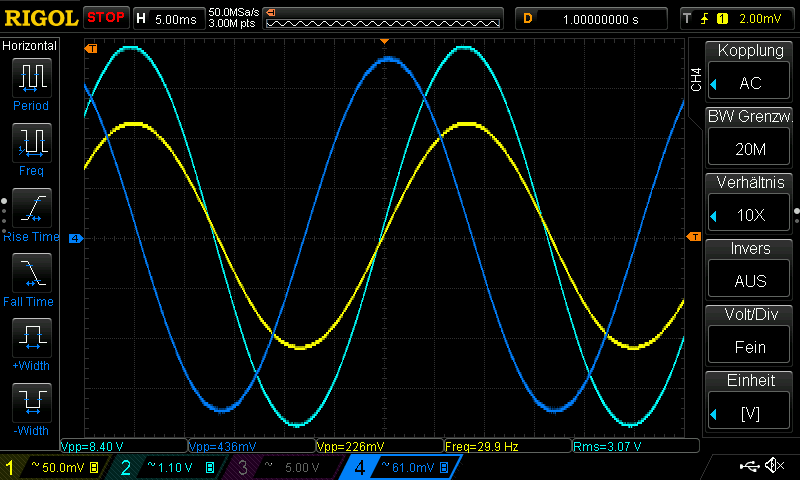Select channel 1 at 50.0mV
The height and width of the screenshot is (480, 800).
point(53,467)
